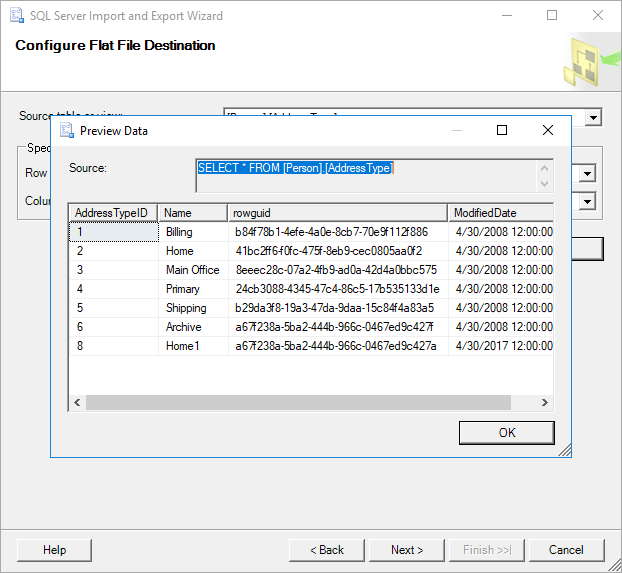The height and width of the screenshot is (573, 622).
Task: Select the Home1 name cell
Action: click(193, 346)
